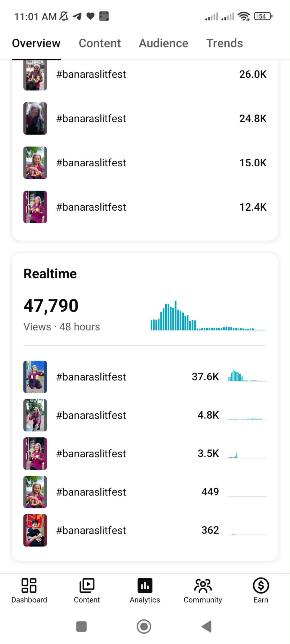Tap the 47,790 views count

coord(51,306)
